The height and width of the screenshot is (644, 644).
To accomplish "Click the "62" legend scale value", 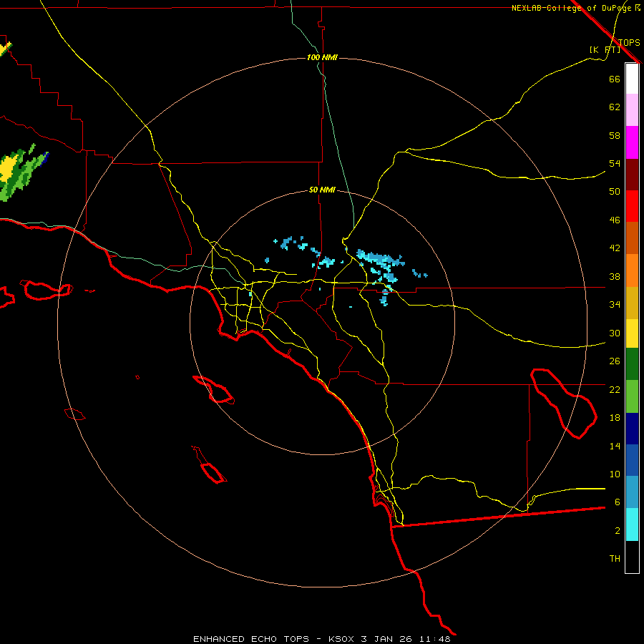I will coord(615,107).
